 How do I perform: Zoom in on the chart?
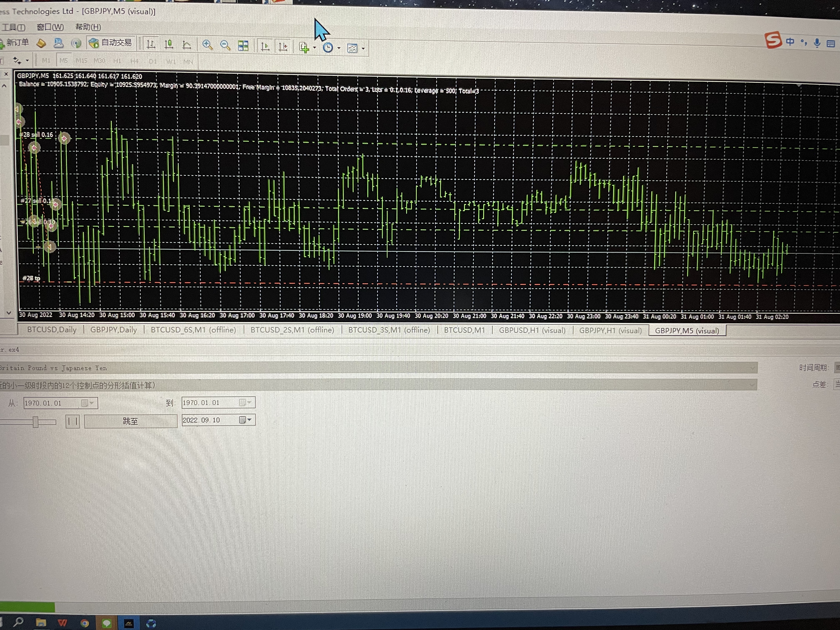pos(207,45)
